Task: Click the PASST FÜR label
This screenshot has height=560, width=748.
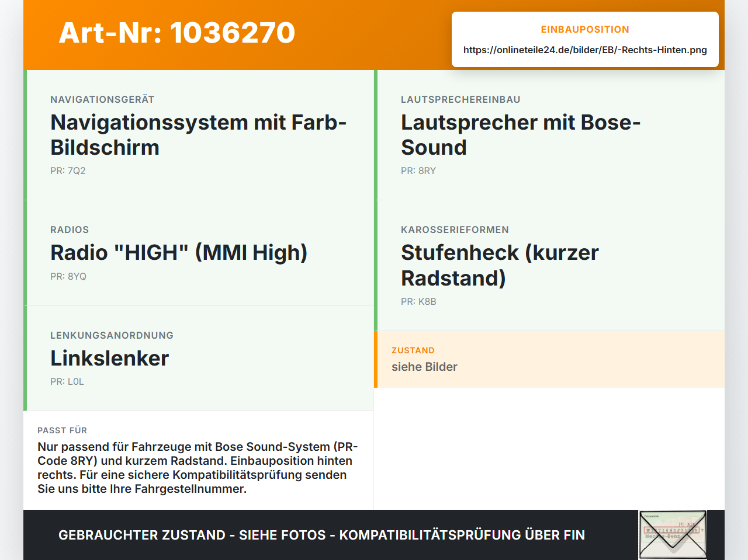Action: tap(62, 430)
